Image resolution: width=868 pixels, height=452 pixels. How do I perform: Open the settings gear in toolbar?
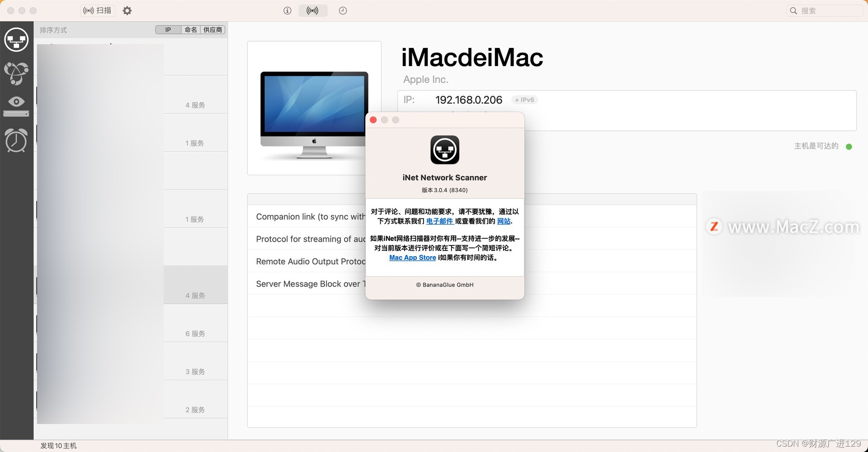coord(127,10)
